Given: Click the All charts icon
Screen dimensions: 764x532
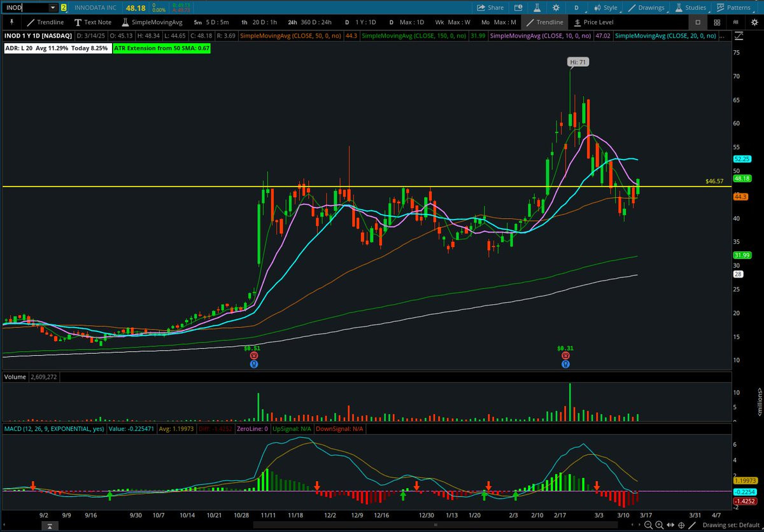Looking at the screenshot, I should (x=735, y=22).
